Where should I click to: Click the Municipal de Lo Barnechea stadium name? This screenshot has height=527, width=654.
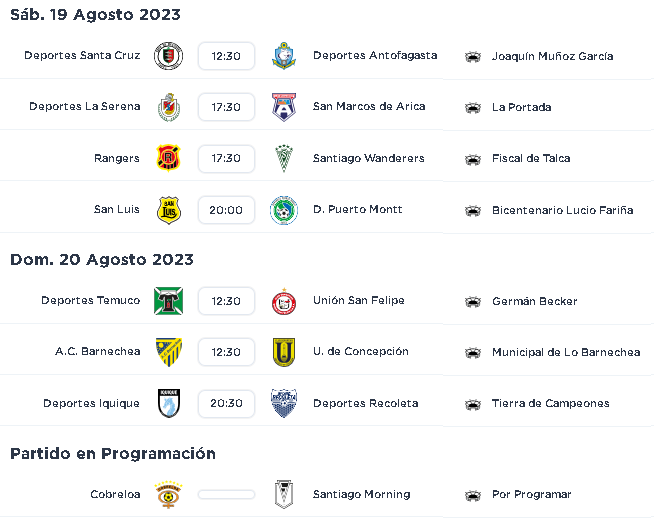tap(566, 352)
